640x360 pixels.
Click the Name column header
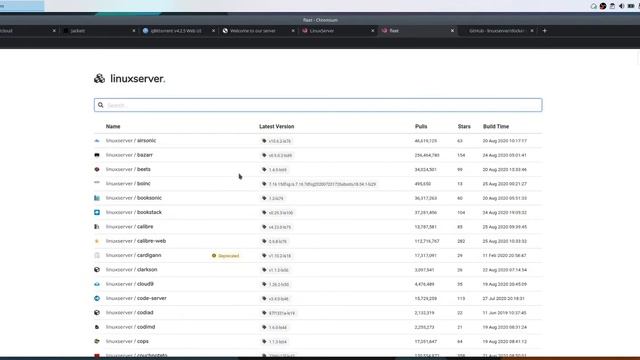click(113, 127)
